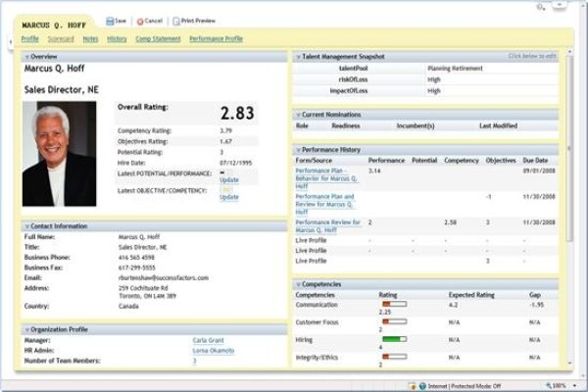Image resolution: width=588 pixels, height=392 pixels.
Task: Open the zoom level dropdown arrow
Action: click(x=574, y=385)
